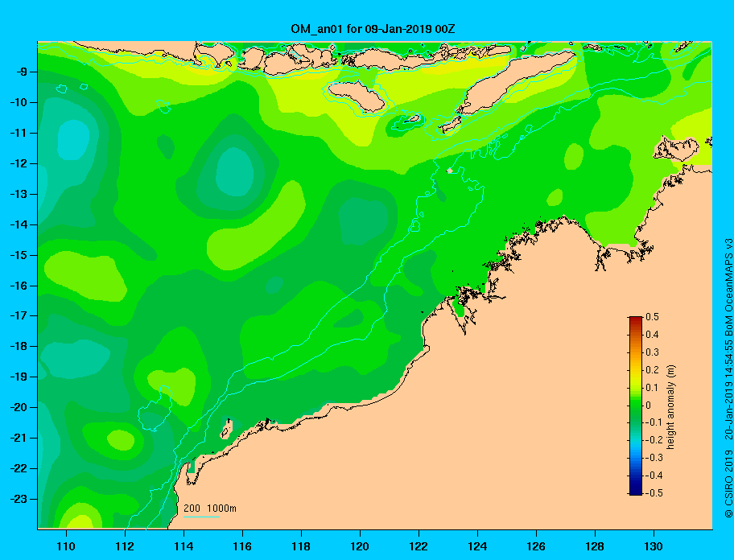Click longitude label '110' on the x-axis

pos(66,546)
